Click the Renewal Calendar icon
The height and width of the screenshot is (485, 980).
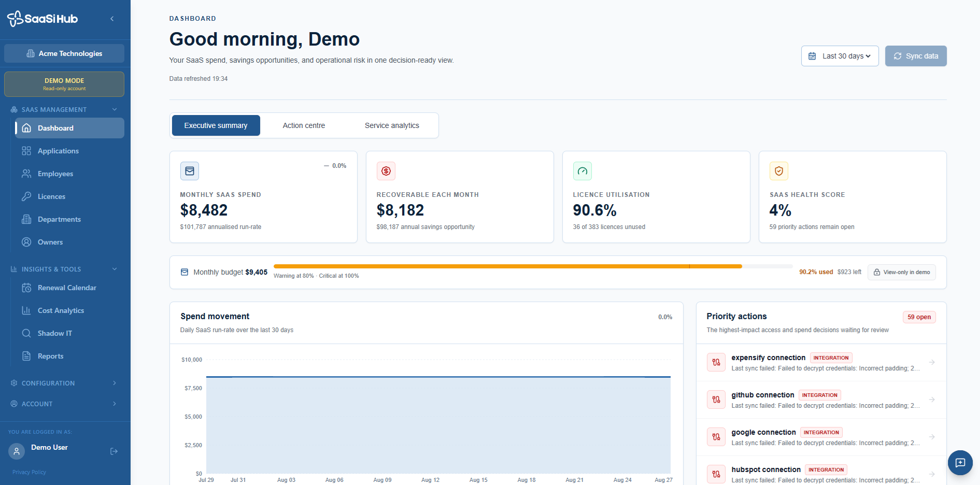[x=26, y=288]
